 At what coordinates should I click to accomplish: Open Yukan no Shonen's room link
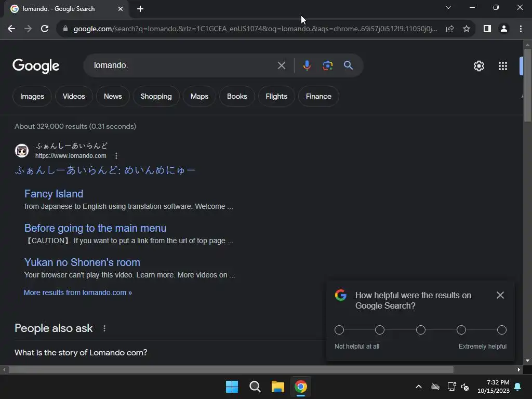click(x=82, y=262)
